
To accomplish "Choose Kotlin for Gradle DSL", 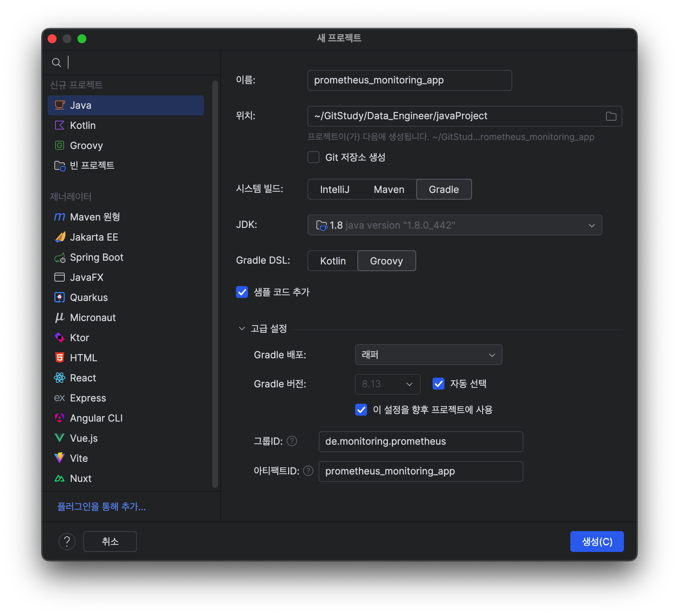I will [x=333, y=261].
